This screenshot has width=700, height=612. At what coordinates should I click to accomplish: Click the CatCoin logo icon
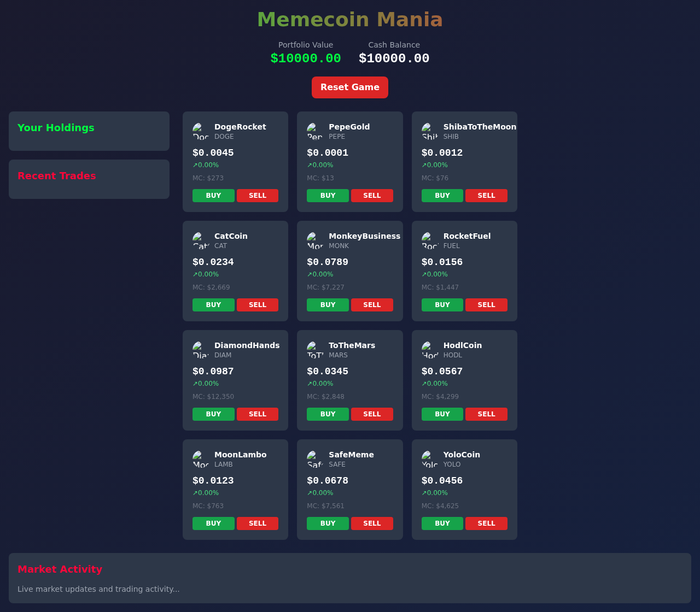click(x=201, y=240)
